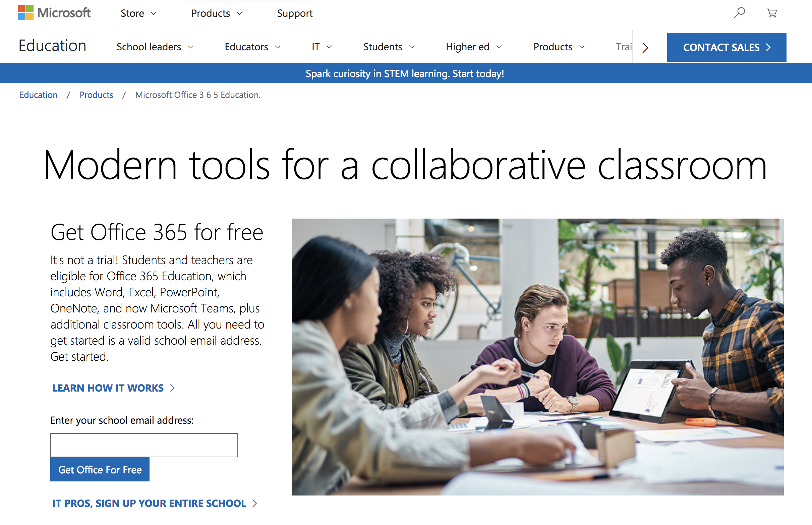Expand Education bar Products menu
The width and height of the screenshot is (812, 525).
click(x=559, y=47)
